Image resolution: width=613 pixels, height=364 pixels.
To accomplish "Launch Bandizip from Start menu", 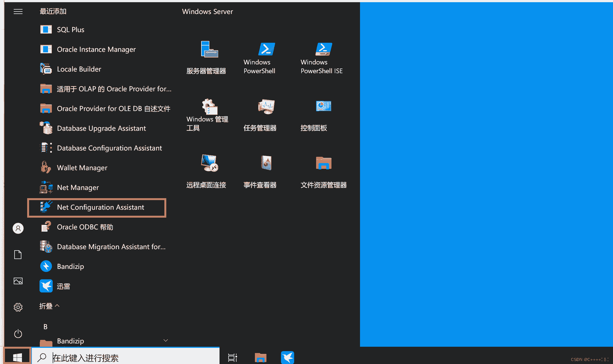I will click(x=71, y=266).
